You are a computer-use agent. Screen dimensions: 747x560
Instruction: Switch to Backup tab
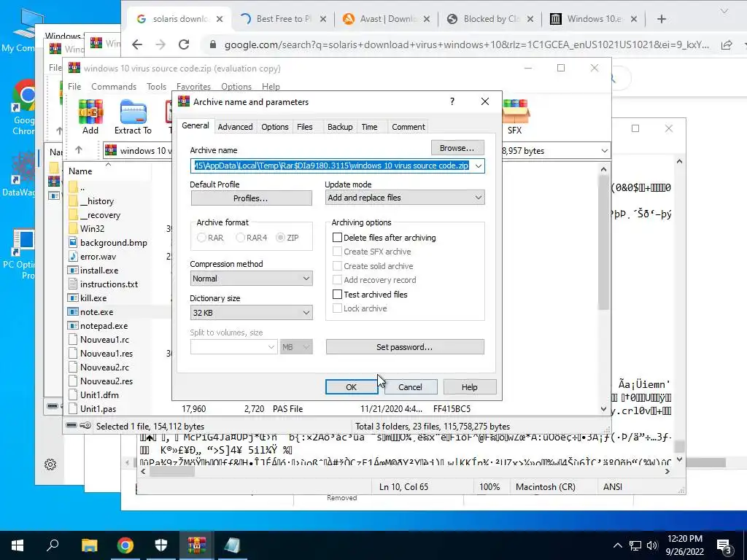(x=340, y=127)
